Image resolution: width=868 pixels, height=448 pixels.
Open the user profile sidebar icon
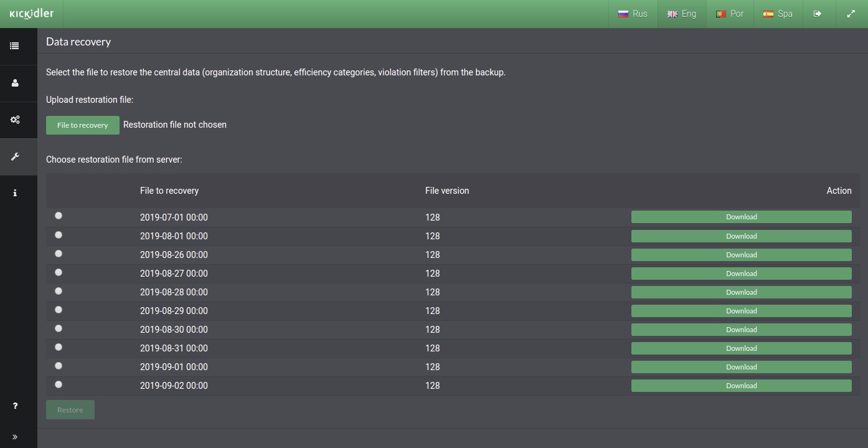15,83
